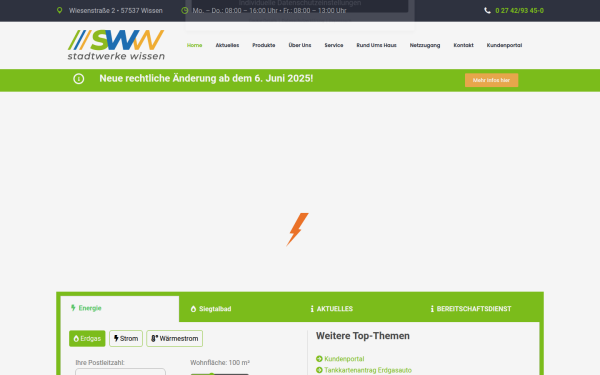The image size is (600, 375).
Task: Click the opening hours text in top bar
Action: 269,10
